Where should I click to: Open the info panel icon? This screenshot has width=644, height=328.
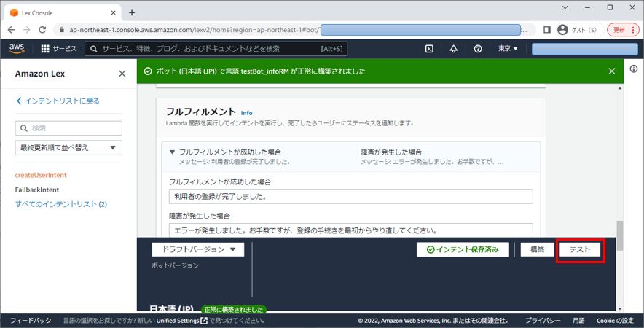click(634, 69)
